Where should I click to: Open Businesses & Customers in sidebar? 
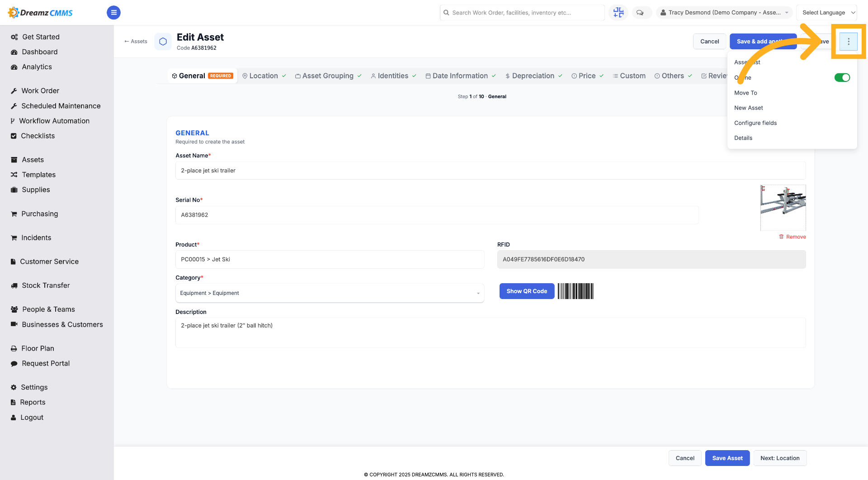62,324
